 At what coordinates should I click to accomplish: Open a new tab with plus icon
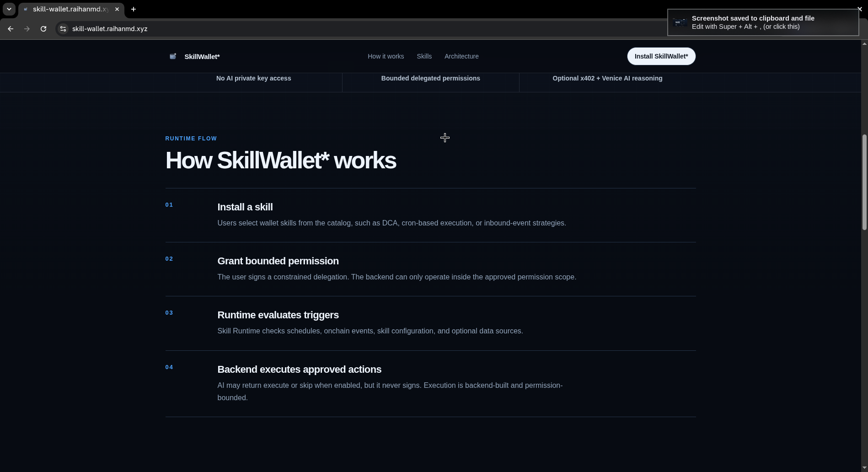pyautogui.click(x=134, y=9)
